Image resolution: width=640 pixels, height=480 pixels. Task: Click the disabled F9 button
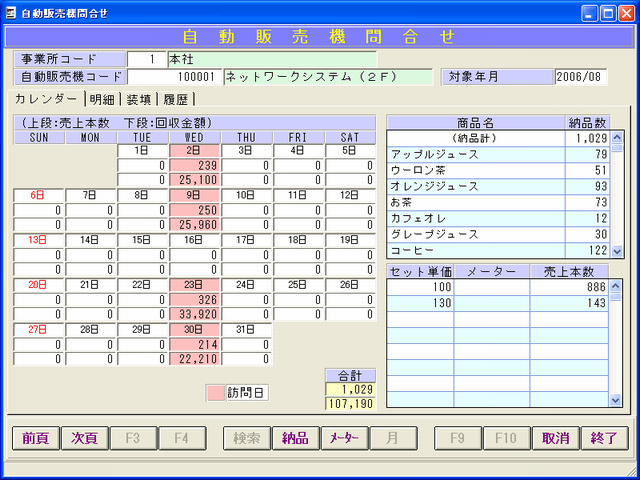pos(458,438)
